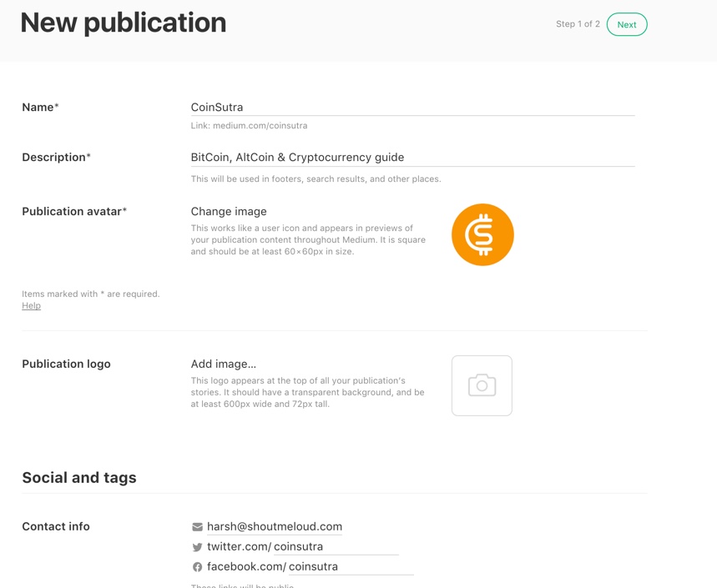Click the Step 1 of 2 indicator

point(578,24)
